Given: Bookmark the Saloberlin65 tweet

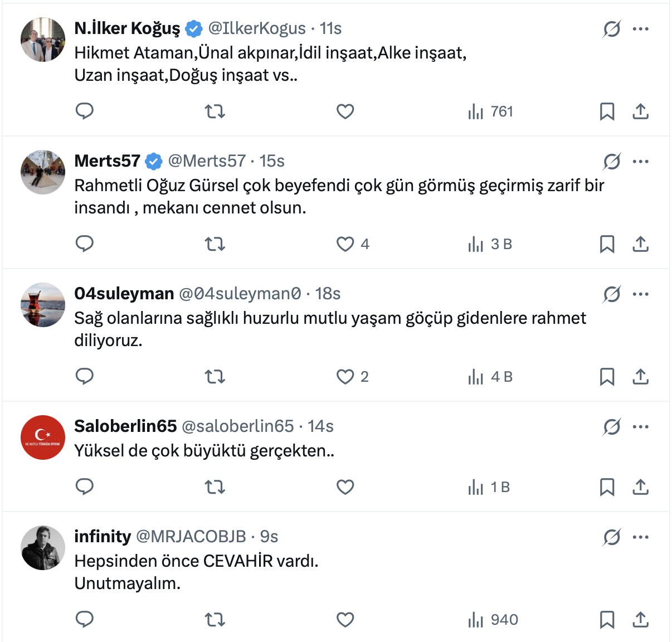Looking at the screenshot, I should [x=607, y=487].
